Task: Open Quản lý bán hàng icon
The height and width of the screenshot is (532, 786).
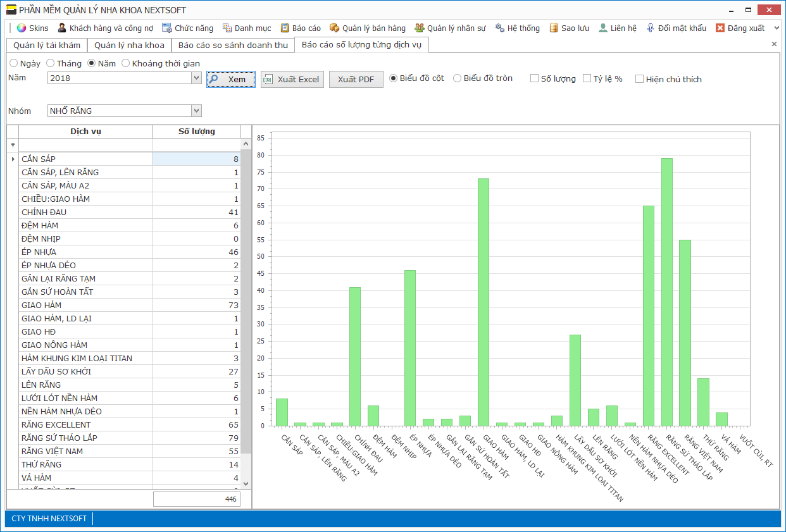Action: (x=334, y=28)
